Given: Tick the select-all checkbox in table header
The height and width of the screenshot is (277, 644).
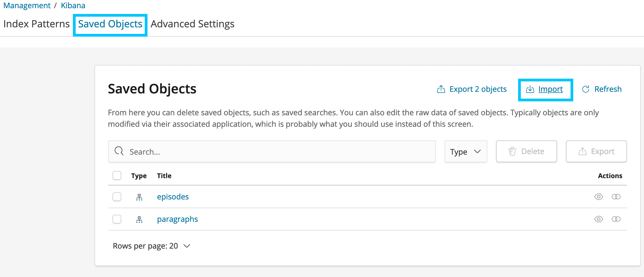Looking at the screenshot, I should [x=117, y=175].
